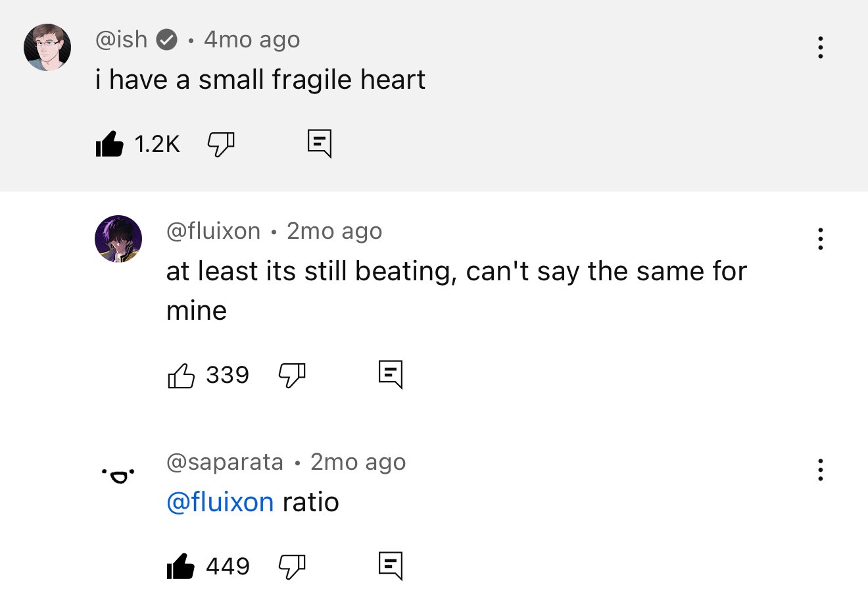
Task: Open the three-dot menu on @saparata's comment
Action: click(820, 469)
